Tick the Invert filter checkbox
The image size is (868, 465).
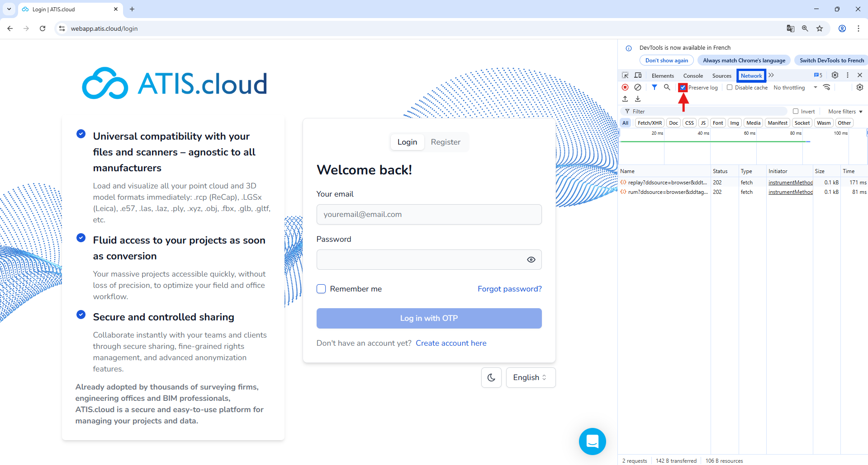(x=796, y=112)
